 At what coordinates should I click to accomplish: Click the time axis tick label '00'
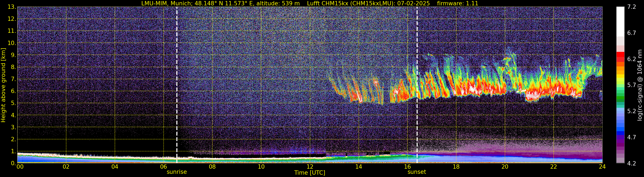click(x=20, y=167)
